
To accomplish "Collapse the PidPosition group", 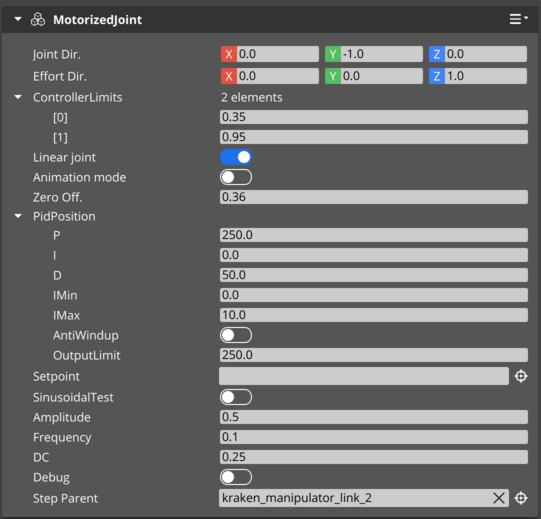I will pyautogui.click(x=18, y=216).
